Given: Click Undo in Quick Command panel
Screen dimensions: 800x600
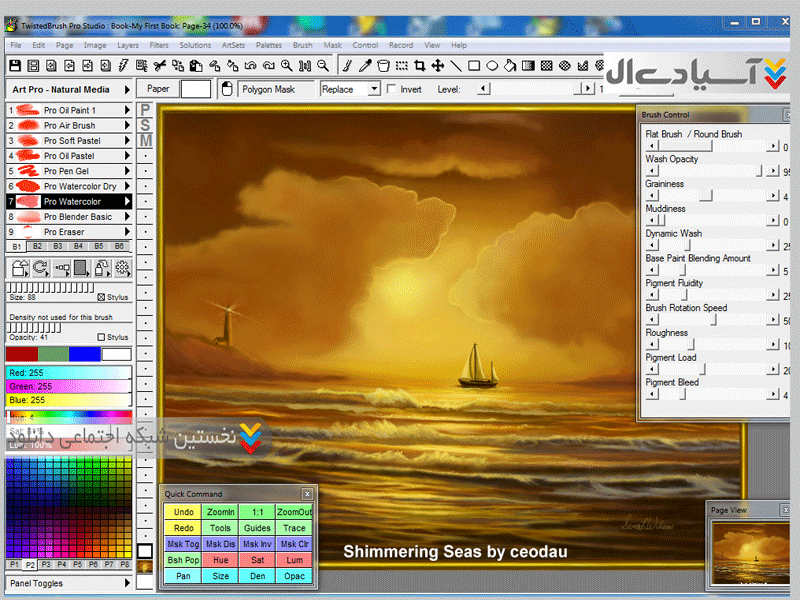Looking at the screenshot, I should click(183, 512).
